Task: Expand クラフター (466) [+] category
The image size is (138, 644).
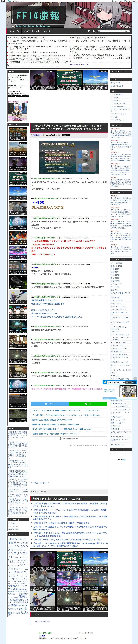Action: point(118,310)
